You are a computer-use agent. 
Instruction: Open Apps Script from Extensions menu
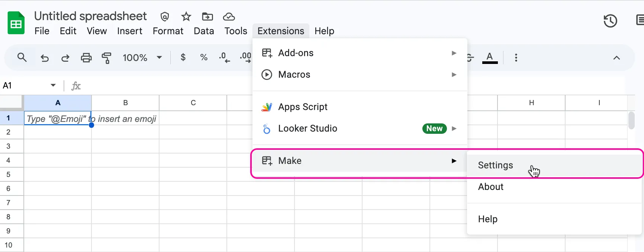tap(303, 107)
